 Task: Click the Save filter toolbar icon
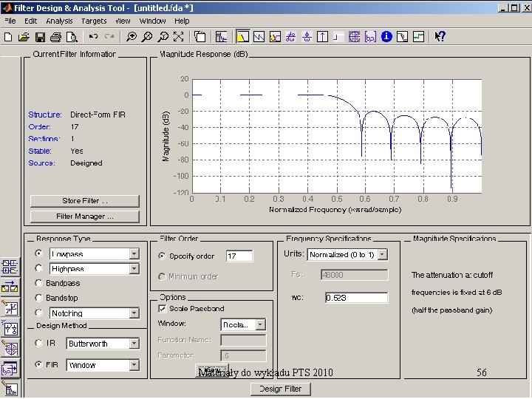tap(40, 36)
